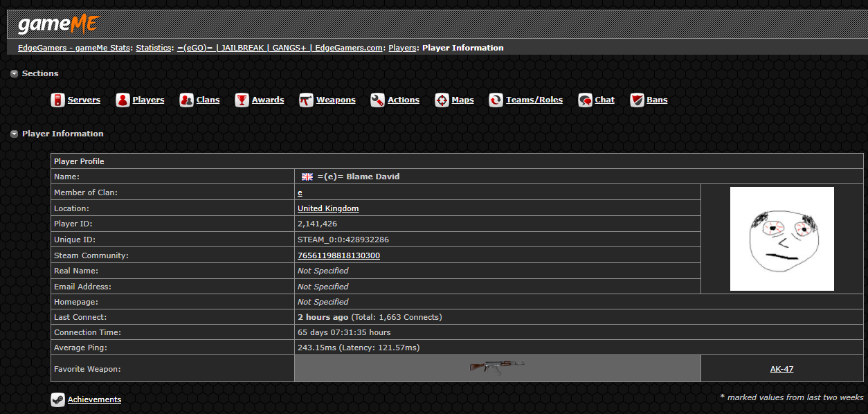Collapse the Player Information panel arrow
This screenshot has width=868, height=414.
coord(14,134)
